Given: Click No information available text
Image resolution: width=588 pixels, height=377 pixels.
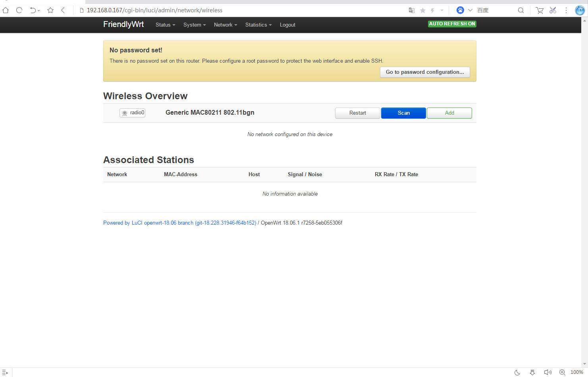Looking at the screenshot, I should pos(290,194).
